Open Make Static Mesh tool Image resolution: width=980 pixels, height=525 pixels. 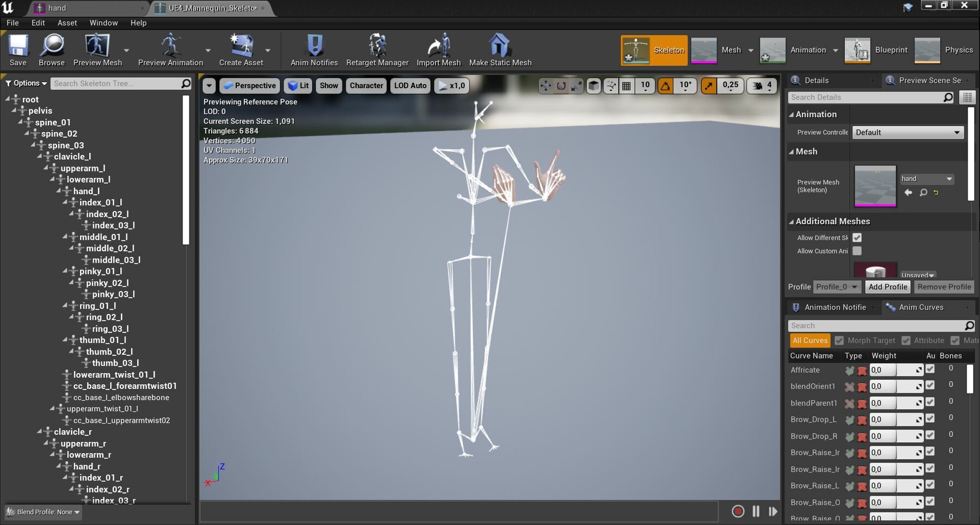click(x=499, y=49)
